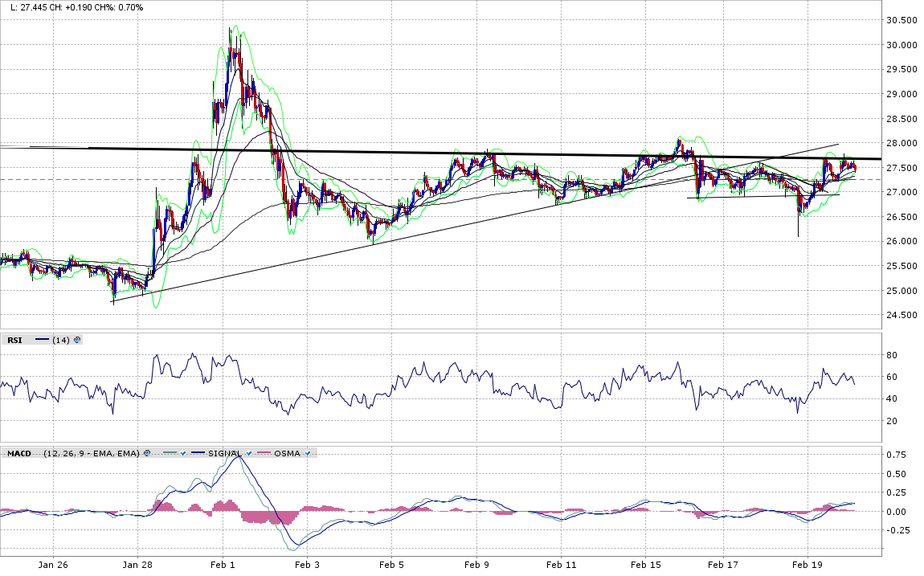Disable the OSMA histogram checkbox
The image size is (924, 576).
(309, 454)
